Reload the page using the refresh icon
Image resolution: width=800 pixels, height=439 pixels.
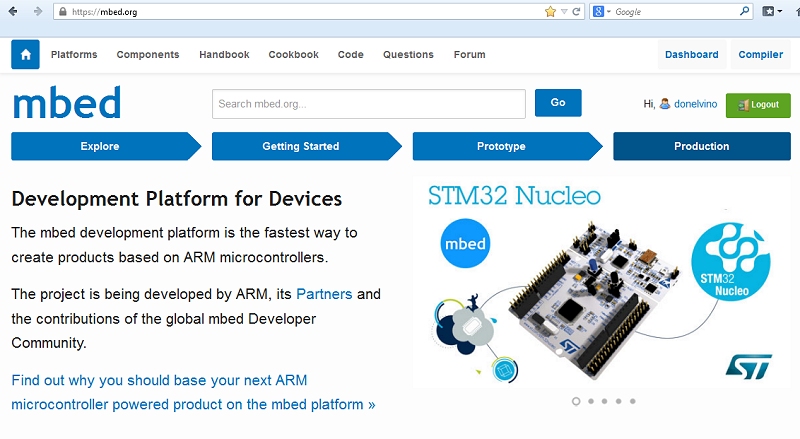[x=577, y=12]
